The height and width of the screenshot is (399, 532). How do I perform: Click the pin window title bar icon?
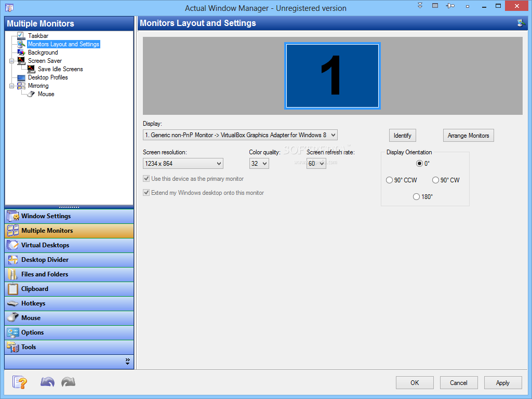[450, 6]
